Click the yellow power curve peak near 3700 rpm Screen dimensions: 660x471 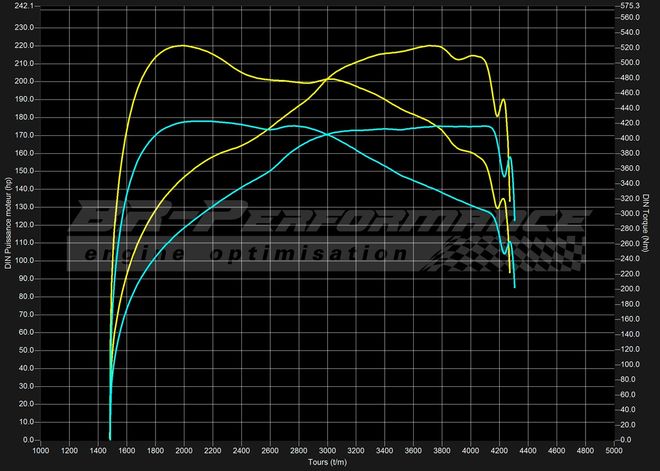pos(431,46)
